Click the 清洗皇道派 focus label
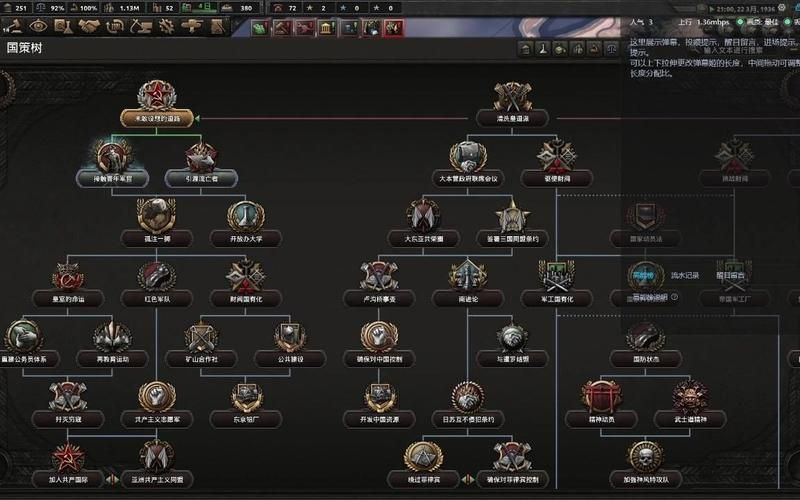The image size is (800, 500). click(512, 118)
